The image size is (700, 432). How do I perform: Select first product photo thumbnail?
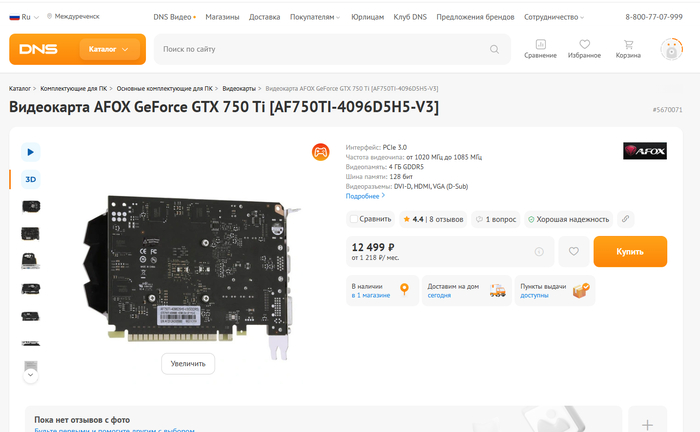[30, 207]
